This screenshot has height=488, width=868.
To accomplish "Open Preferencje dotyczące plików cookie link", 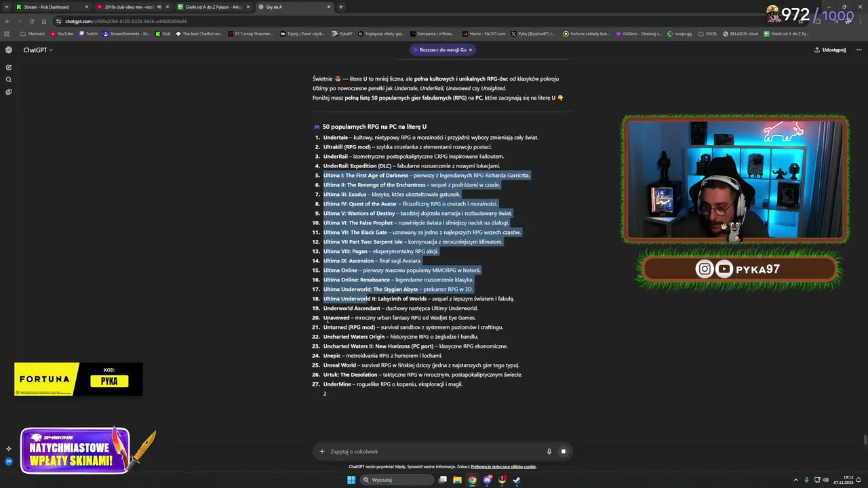I will pyautogui.click(x=503, y=466).
